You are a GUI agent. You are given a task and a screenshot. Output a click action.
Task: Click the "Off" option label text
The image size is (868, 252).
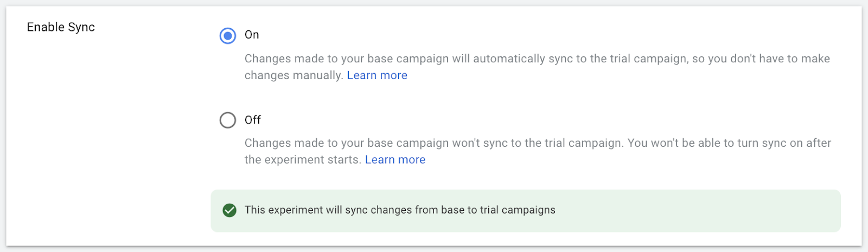pos(253,120)
